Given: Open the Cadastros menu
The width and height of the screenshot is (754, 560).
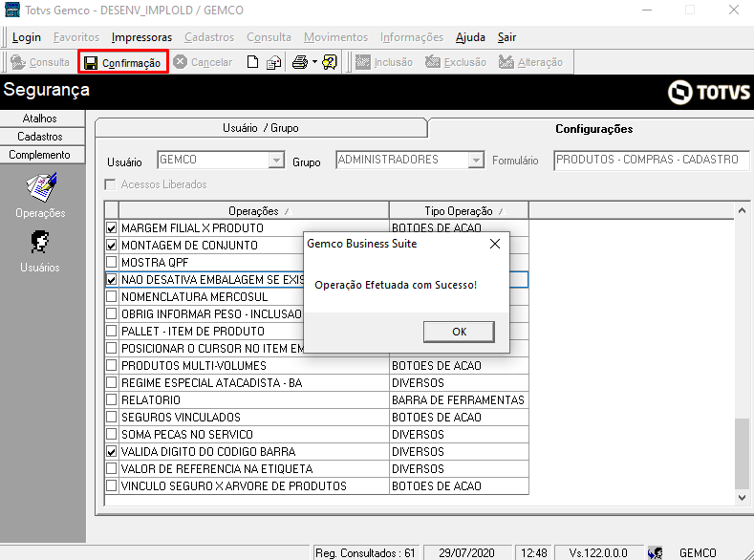Looking at the screenshot, I should click(x=209, y=37).
